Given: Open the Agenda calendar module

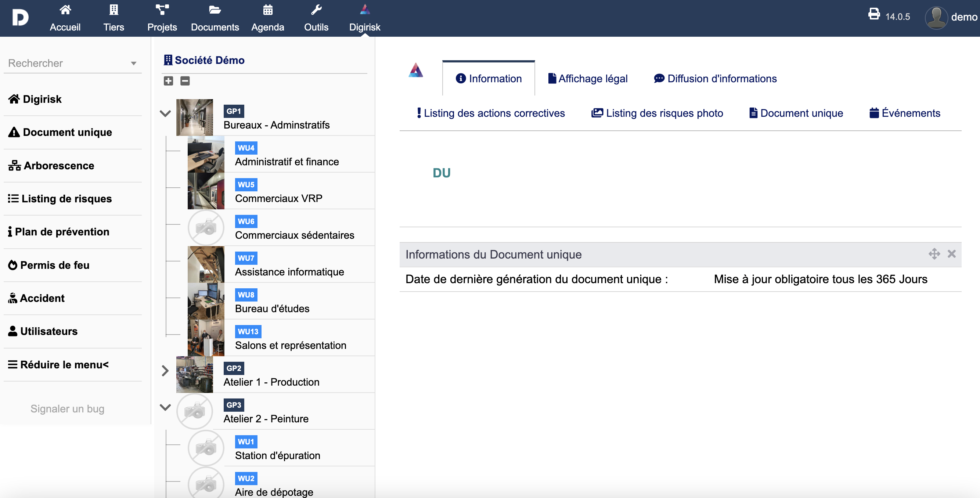Looking at the screenshot, I should click(x=267, y=18).
